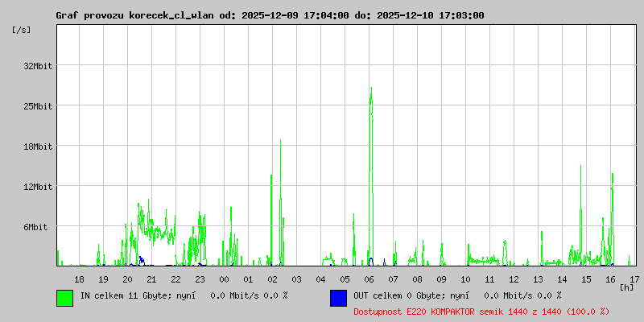Select the 02 hour mark on time axis

(272, 279)
